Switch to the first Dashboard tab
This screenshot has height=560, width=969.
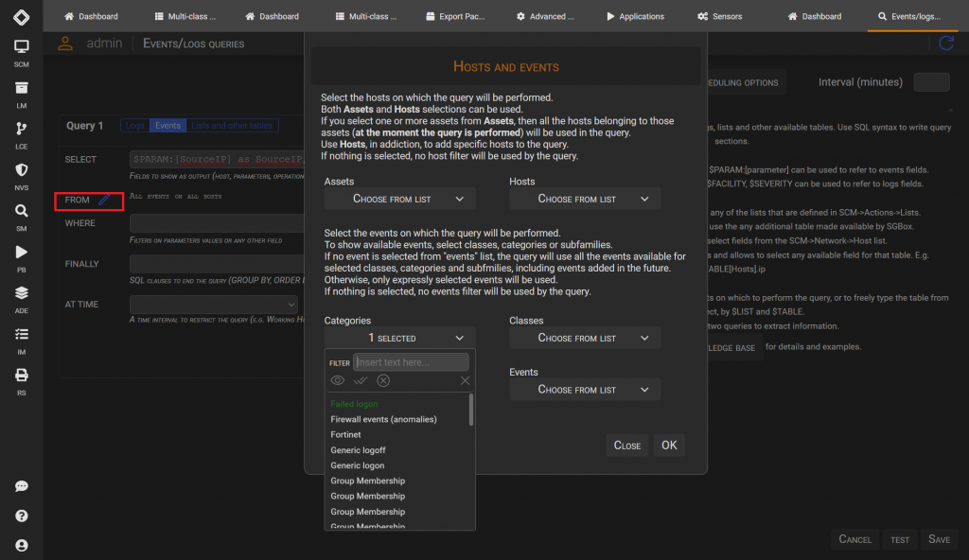pos(91,16)
